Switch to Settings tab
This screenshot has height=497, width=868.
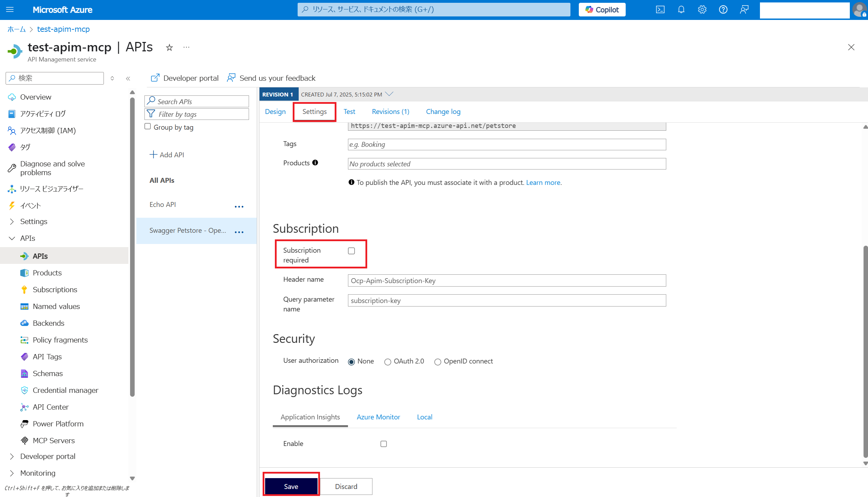314,111
